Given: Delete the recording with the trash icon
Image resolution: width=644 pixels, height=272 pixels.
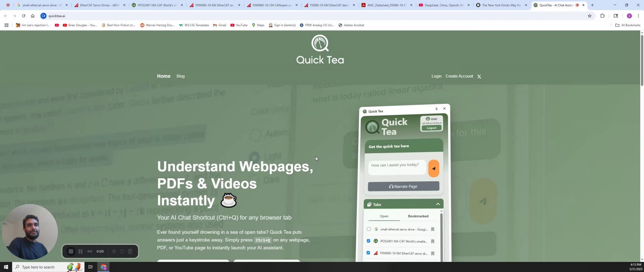Looking at the screenshot, I should coord(130,251).
